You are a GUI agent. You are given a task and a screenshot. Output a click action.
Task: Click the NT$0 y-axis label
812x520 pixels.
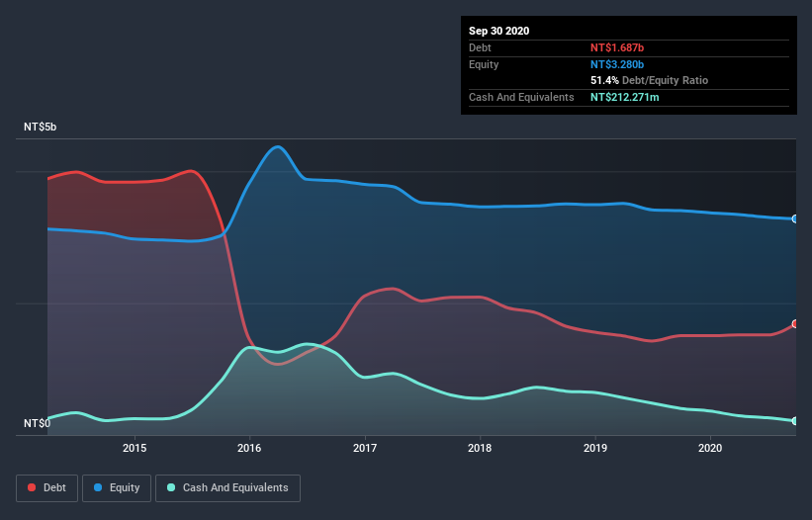[x=38, y=423]
